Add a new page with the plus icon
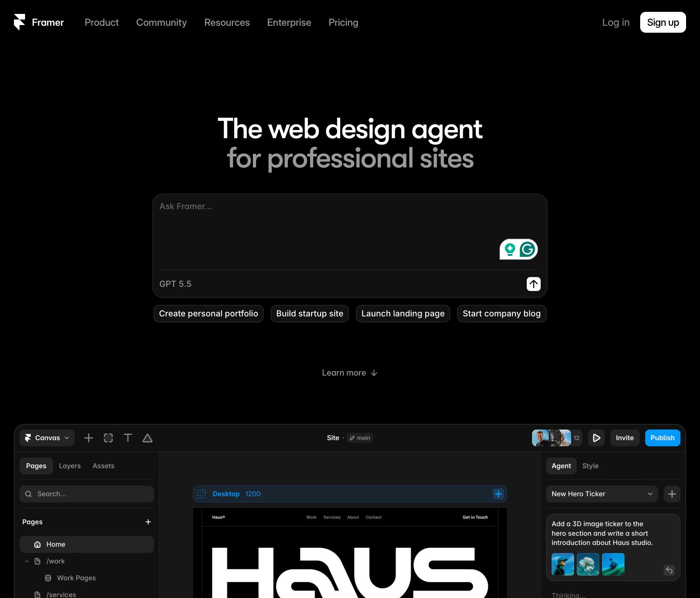Image resolution: width=700 pixels, height=598 pixels. (x=148, y=522)
